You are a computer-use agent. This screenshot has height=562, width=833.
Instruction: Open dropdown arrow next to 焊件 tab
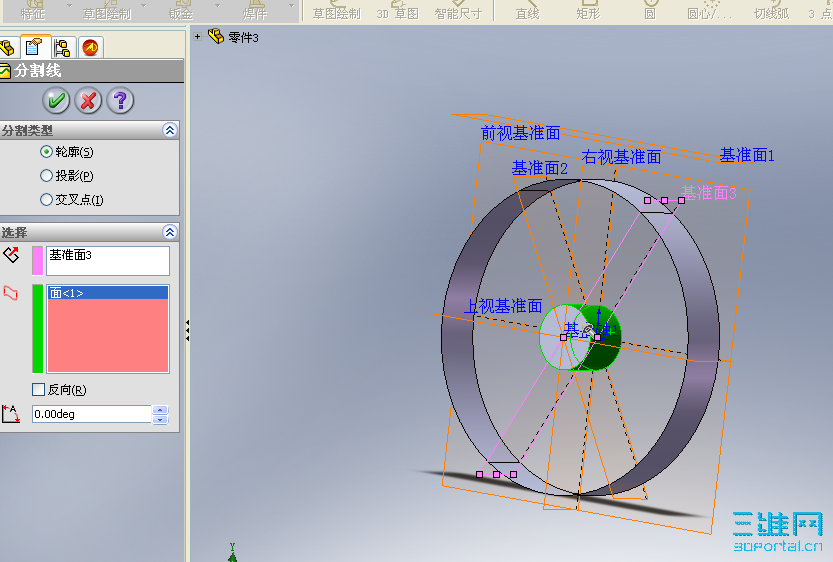point(291,6)
